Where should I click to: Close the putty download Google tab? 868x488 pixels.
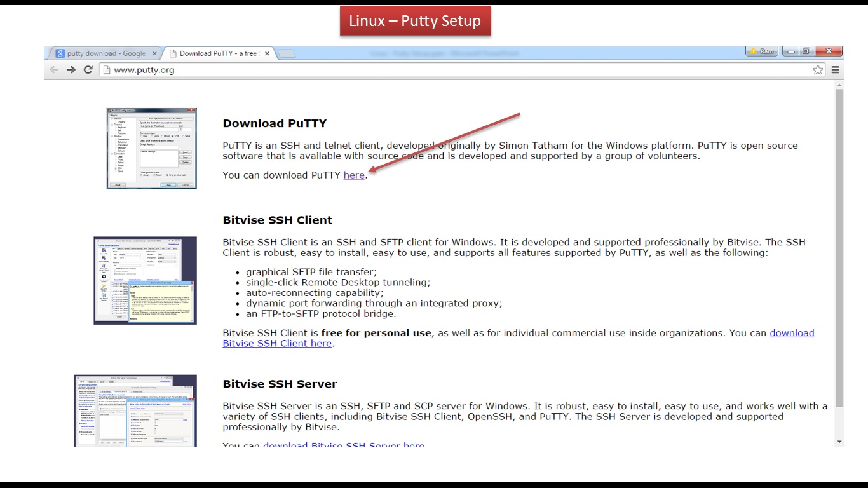pos(154,53)
